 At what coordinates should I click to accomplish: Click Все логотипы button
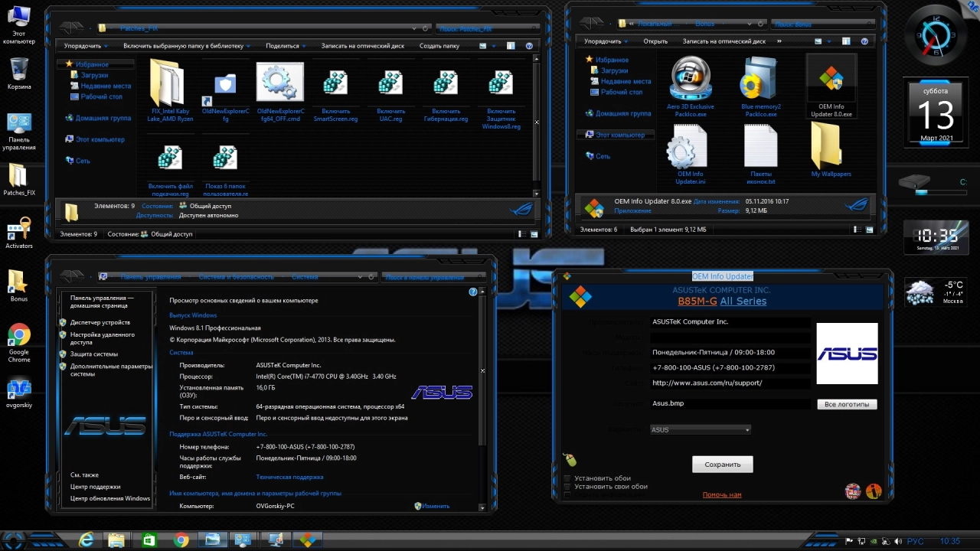847,404
